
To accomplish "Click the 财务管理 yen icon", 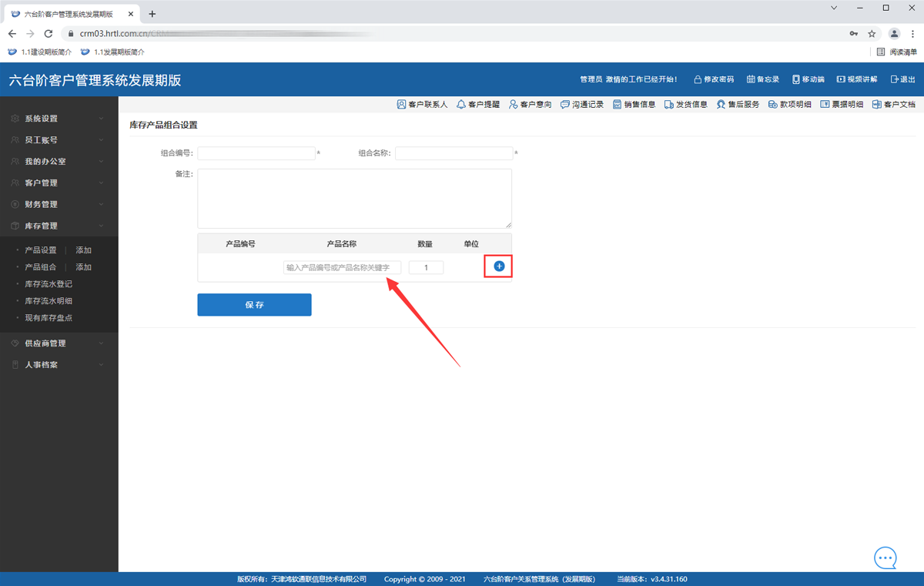I will pyautogui.click(x=15, y=205).
